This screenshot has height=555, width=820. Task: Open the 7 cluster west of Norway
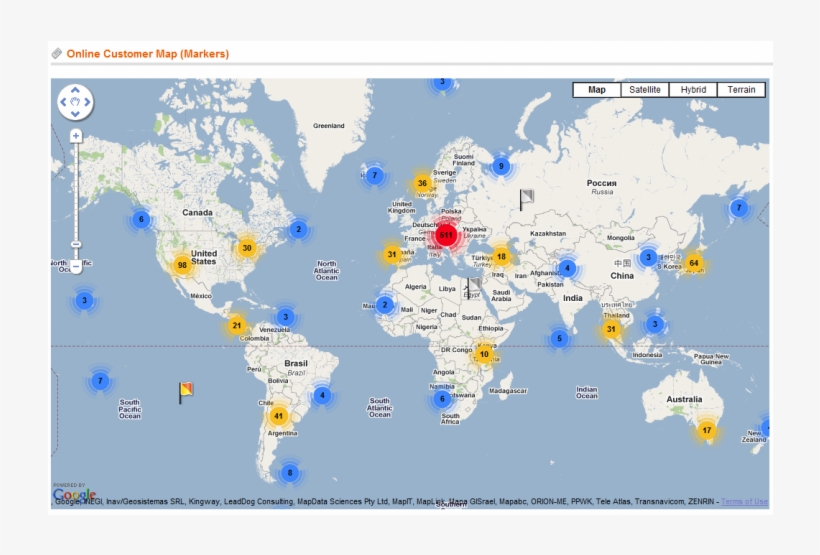coord(374,175)
